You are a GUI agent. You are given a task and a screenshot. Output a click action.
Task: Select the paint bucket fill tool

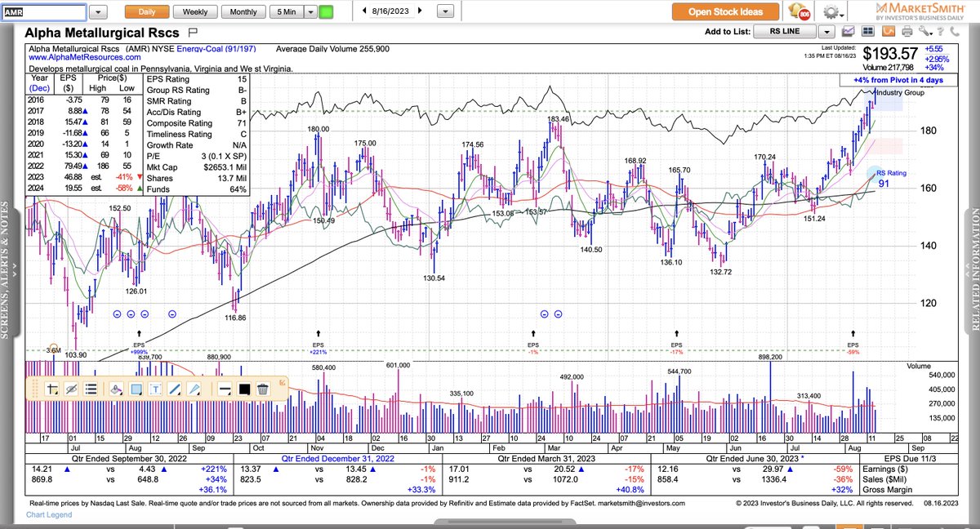click(x=116, y=389)
